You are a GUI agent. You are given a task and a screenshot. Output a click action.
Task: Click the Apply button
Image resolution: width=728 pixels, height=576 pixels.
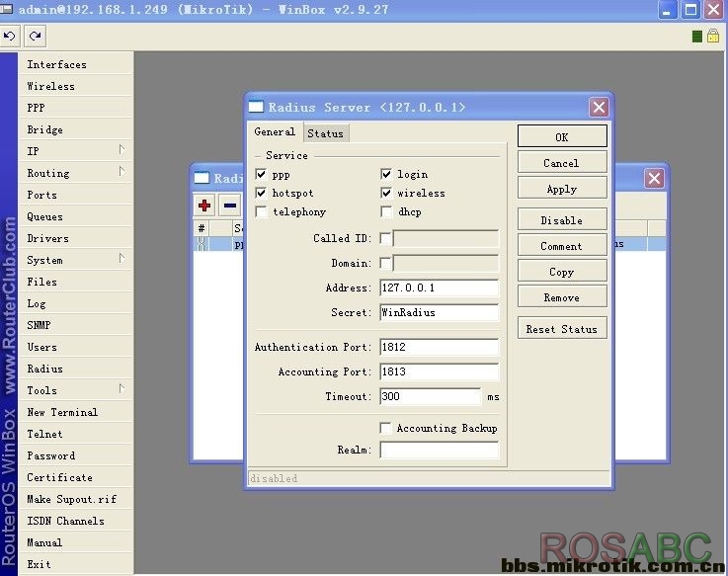pos(562,189)
